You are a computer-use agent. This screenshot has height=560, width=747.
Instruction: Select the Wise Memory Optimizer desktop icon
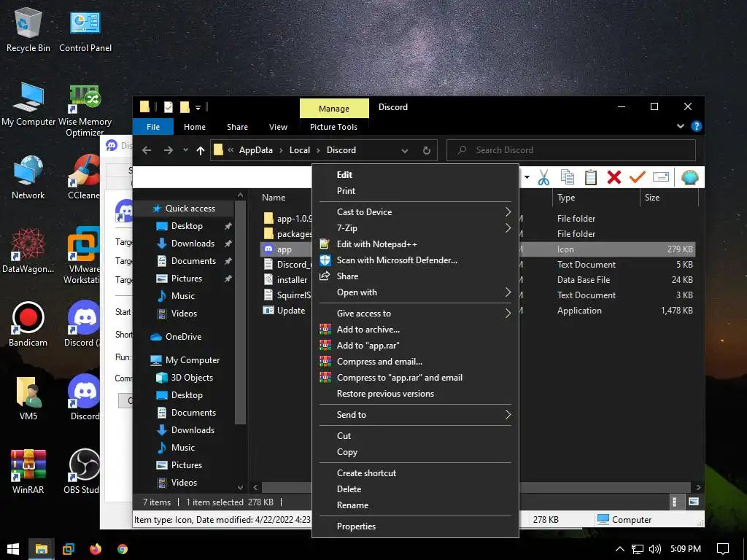85,111
